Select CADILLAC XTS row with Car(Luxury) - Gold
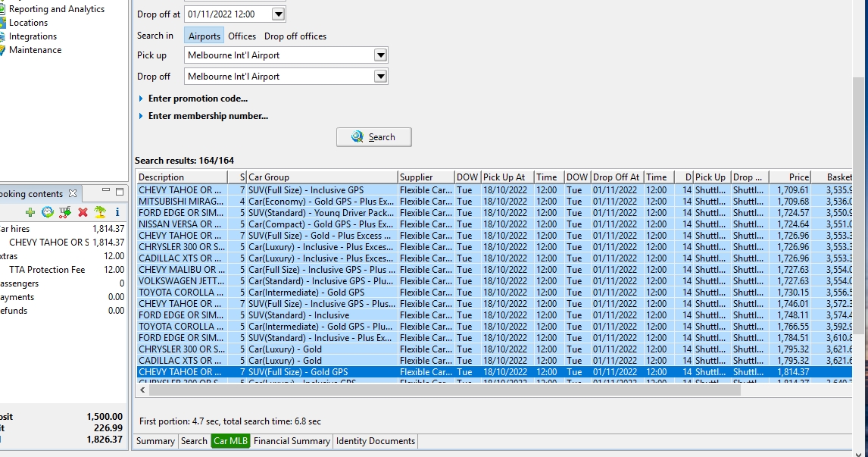868x457 pixels. (495, 361)
